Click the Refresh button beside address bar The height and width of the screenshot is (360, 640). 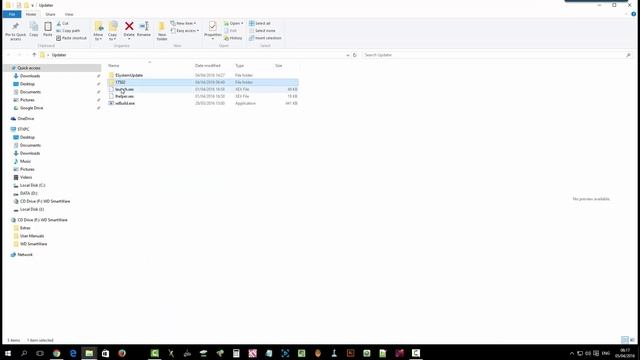coord(355,55)
